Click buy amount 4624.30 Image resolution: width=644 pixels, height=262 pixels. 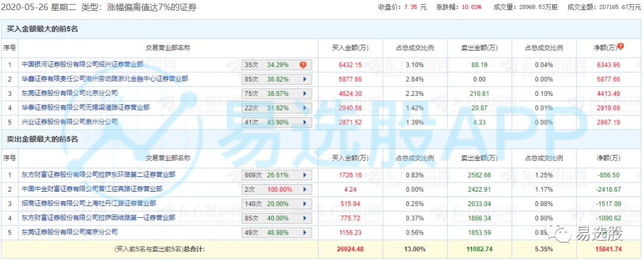click(x=350, y=93)
